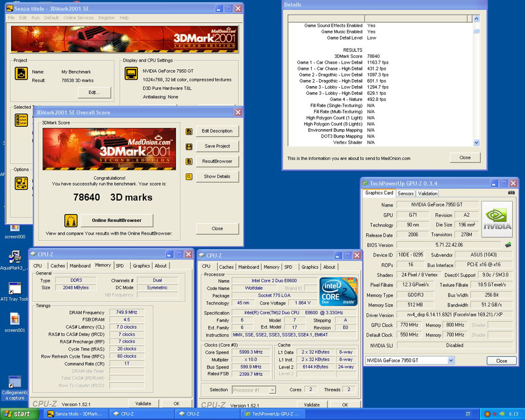Click the Details list scroll down arrow
This screenshot has width=525, height=420.
coord(476,143)
